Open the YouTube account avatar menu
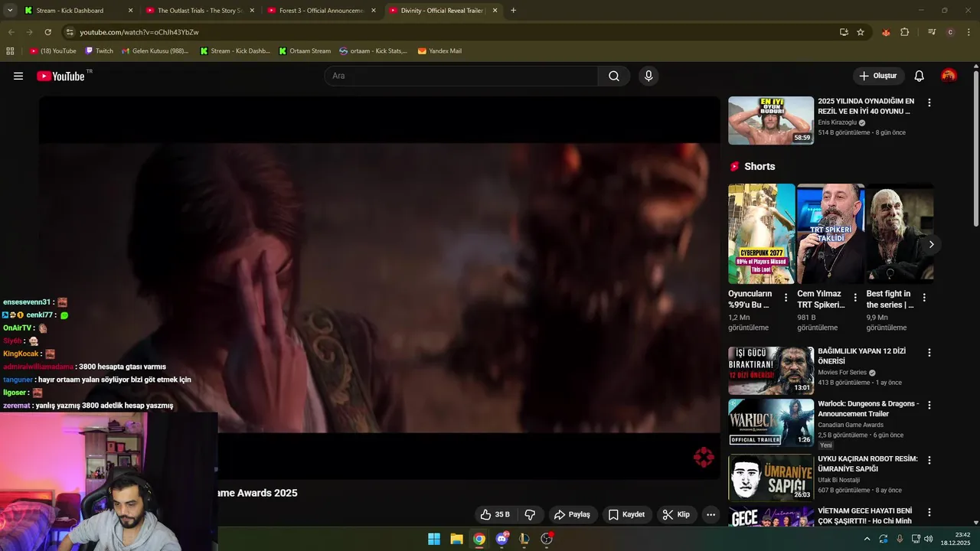The image size is (980, 551). (949, 76)
